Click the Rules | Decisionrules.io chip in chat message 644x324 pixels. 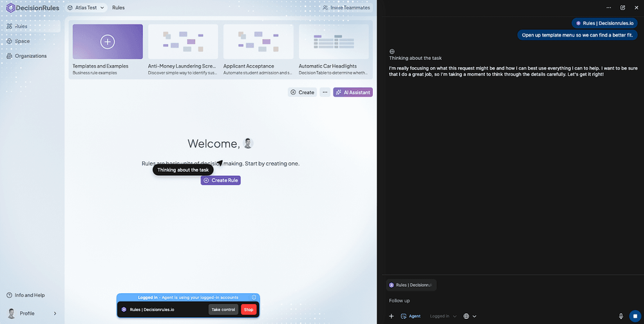tap(605, 23)
